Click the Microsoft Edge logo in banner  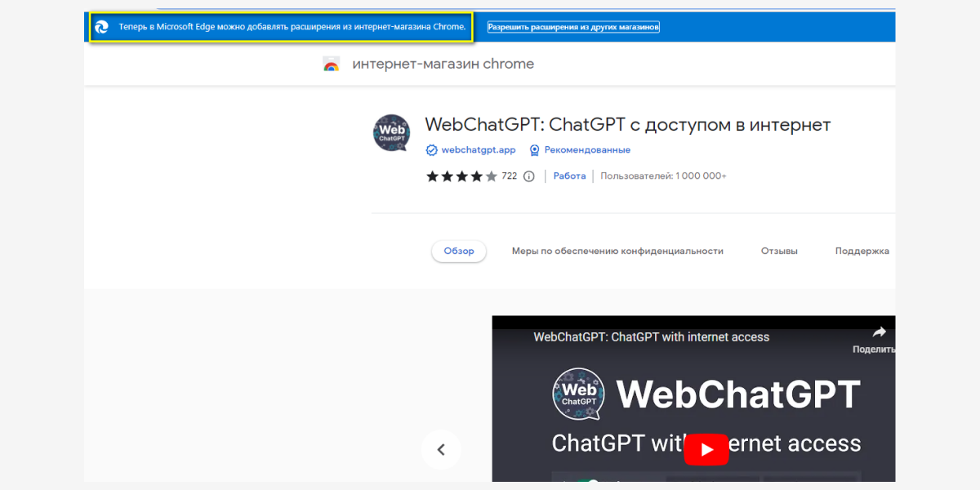(101, 27)
